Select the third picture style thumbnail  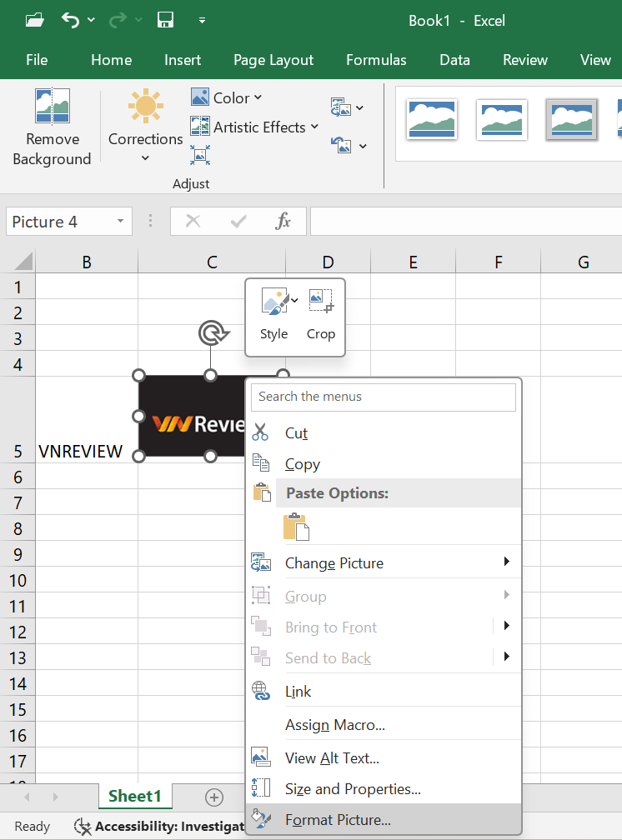click(x=571, y=120)
